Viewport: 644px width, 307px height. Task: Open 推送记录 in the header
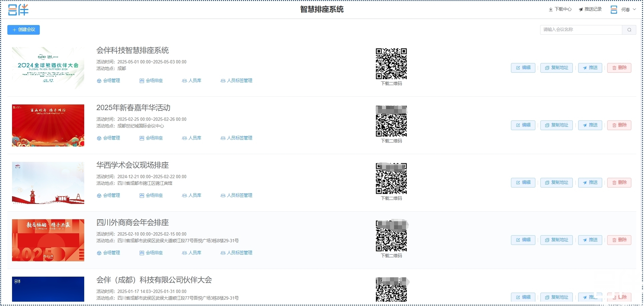[x=590, y=9]
